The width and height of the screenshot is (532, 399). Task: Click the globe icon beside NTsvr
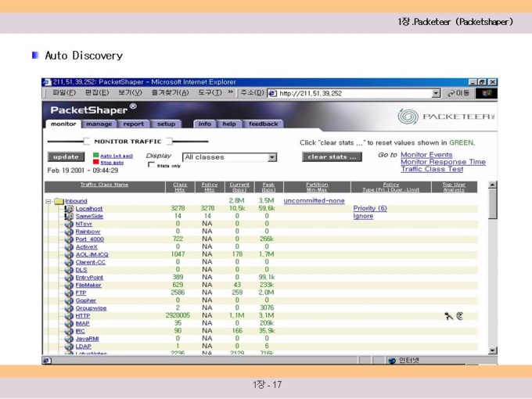69,224
